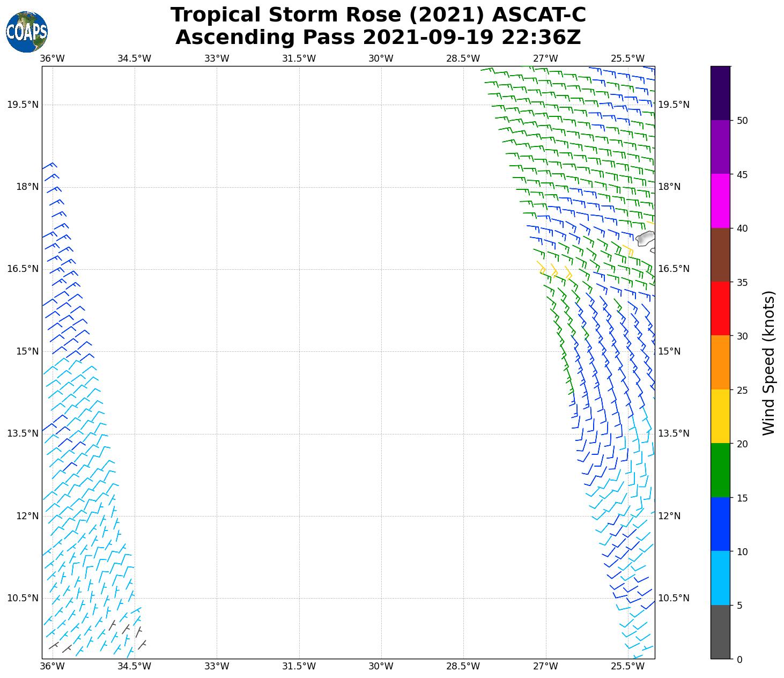Click the 18°N label on right axis

(x=669, y=187)
